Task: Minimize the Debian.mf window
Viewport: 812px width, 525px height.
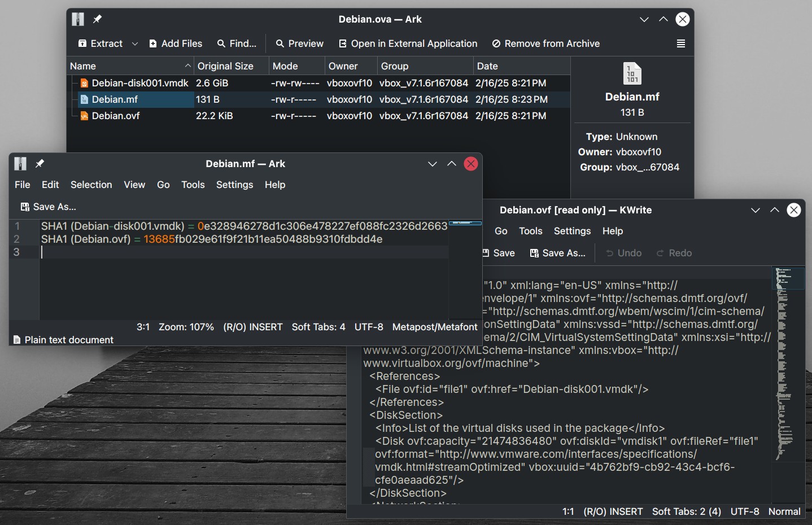Action: pos(433,164)
